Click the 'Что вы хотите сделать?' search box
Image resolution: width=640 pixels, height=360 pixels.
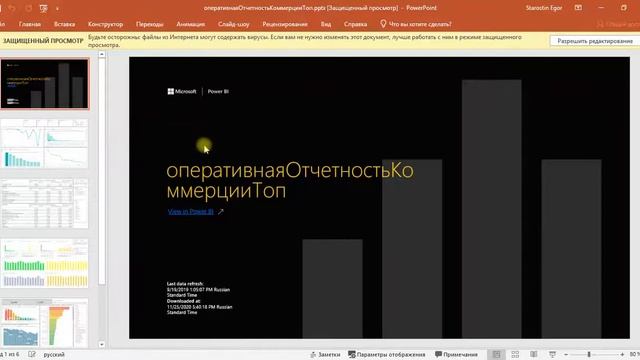pos(420,24)
